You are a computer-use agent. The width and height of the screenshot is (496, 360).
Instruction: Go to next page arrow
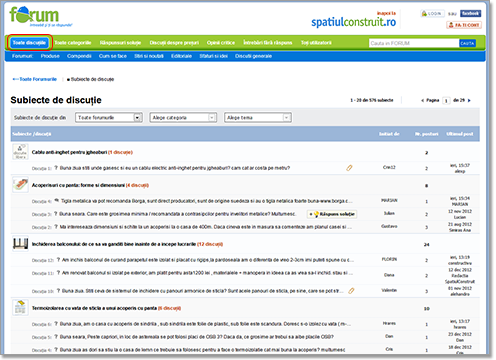pyautogui.click(x=469, y=100)
